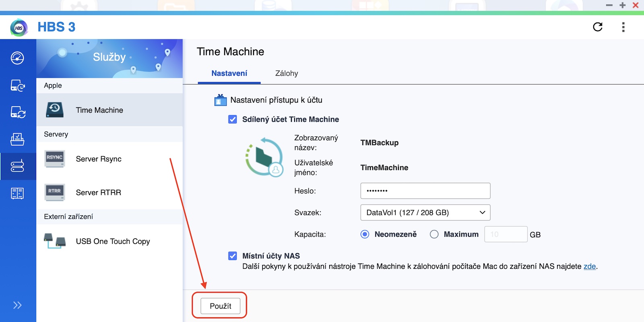Click the HBS 3 app logo
Image resolution: width=644 pixels, height=322 pixels.
[x=19, y=28]
